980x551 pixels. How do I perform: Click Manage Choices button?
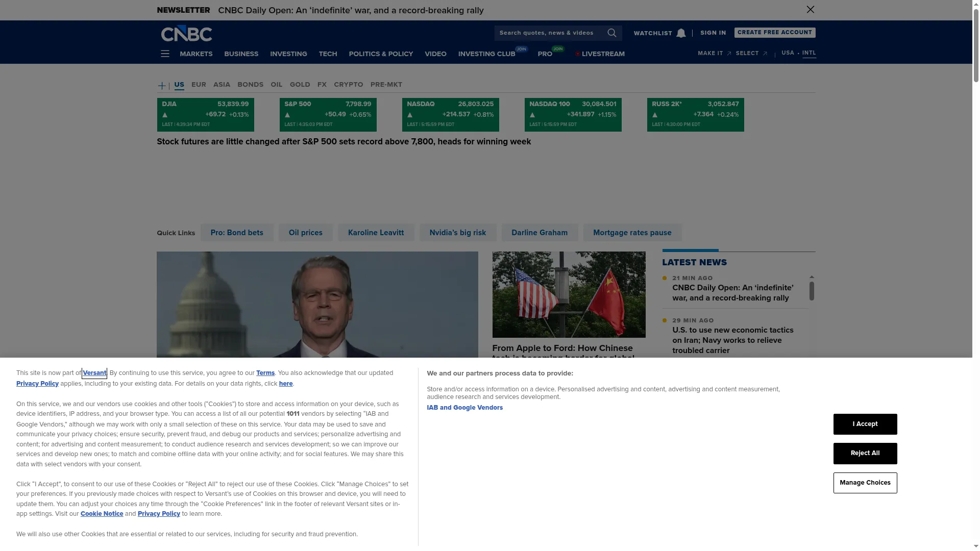[865, 483]
